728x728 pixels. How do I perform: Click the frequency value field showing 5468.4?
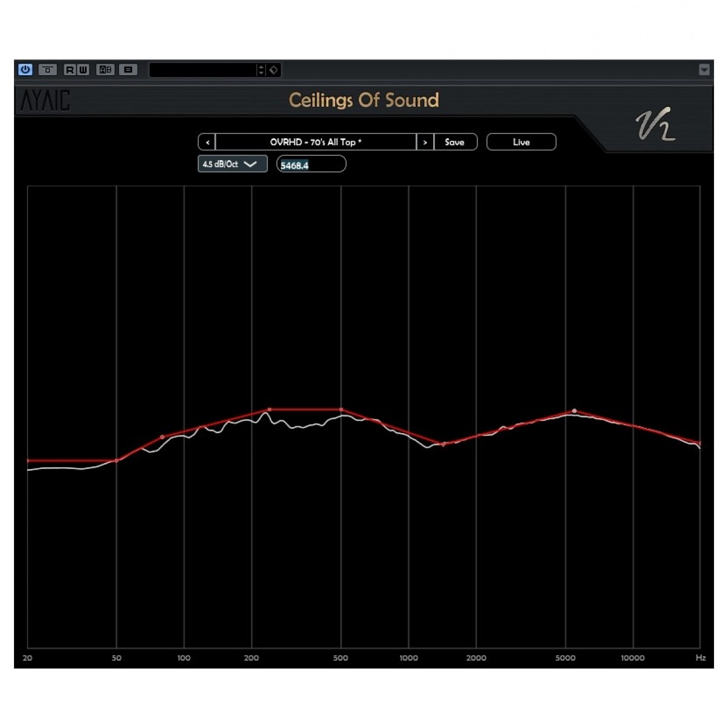click(311, 164)
